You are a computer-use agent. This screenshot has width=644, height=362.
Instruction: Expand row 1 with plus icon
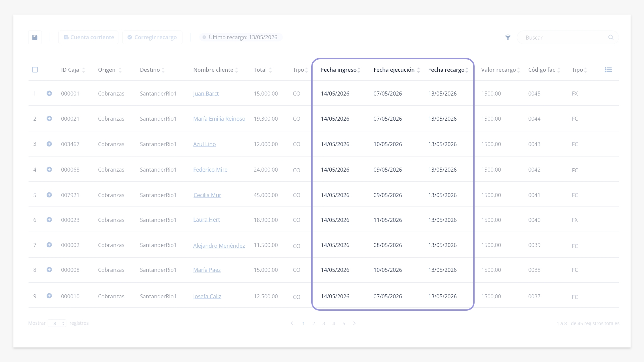49,94
